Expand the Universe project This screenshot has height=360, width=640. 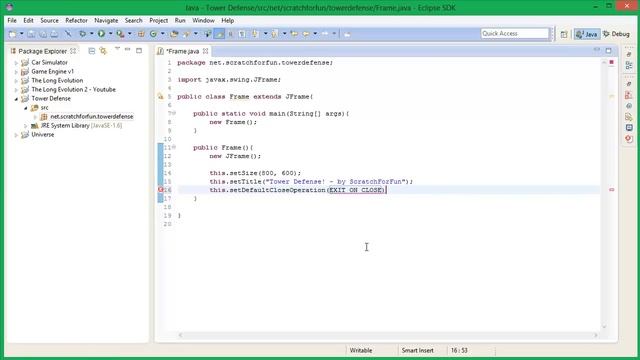pyautogui.click(x=16, y=135)
